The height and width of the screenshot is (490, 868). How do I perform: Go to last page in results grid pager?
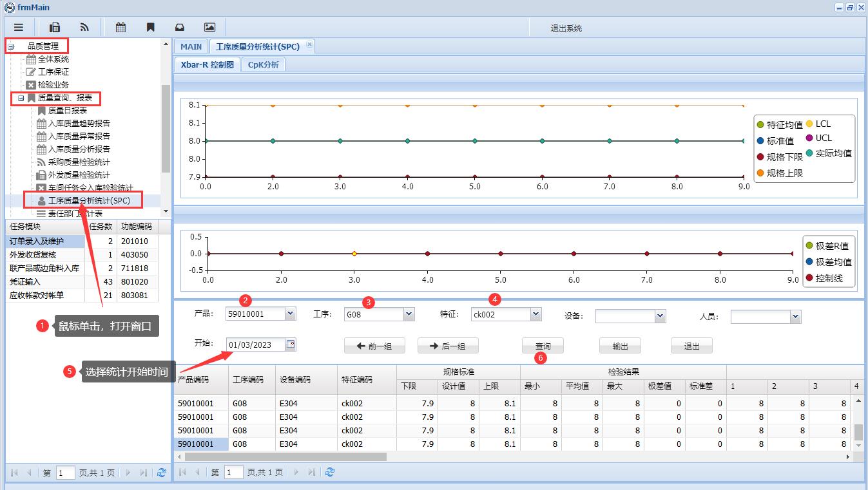pos(312,472)
